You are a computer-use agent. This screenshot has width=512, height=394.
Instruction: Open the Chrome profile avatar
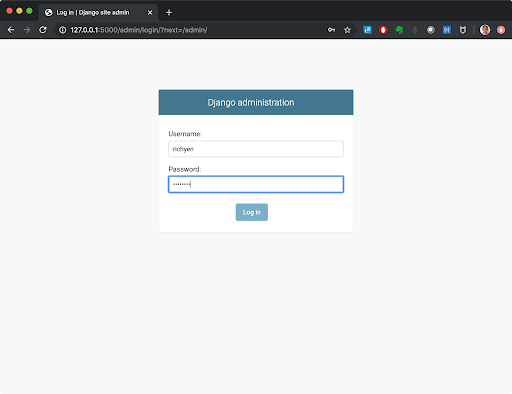point(485,30)
